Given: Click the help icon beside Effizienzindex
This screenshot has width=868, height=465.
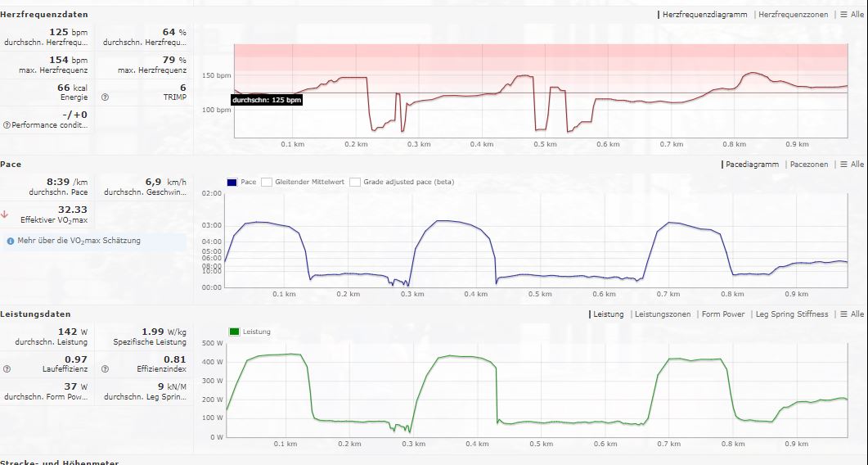Looking at the screenshot, I should pyautogui.click(x=105, y=369).
